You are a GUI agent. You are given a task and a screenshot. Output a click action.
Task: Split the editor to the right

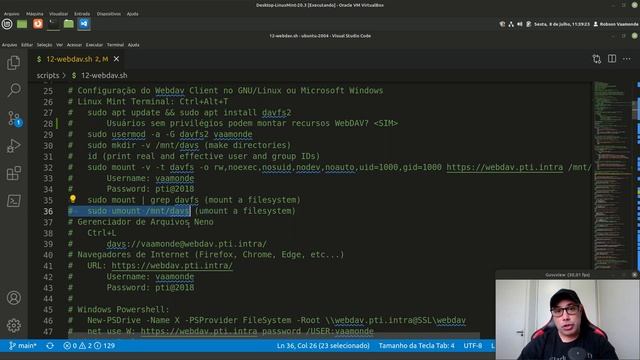[x=612, y=59]
